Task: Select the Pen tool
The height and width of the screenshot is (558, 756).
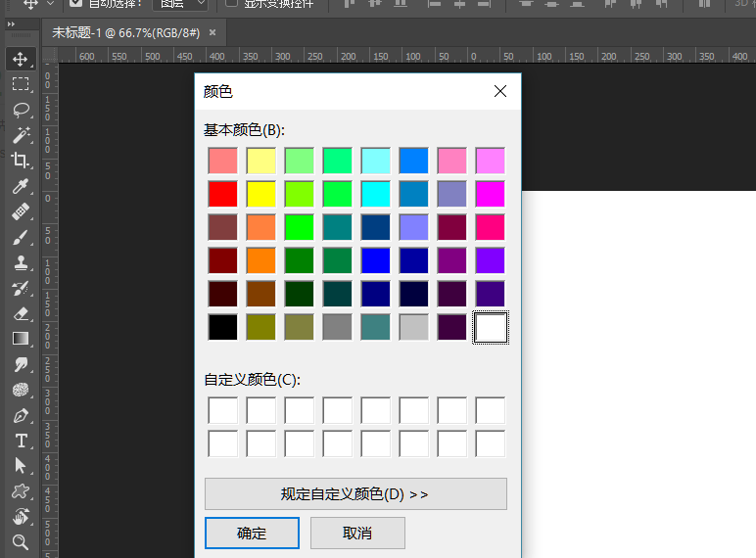Action: (21, 415)
